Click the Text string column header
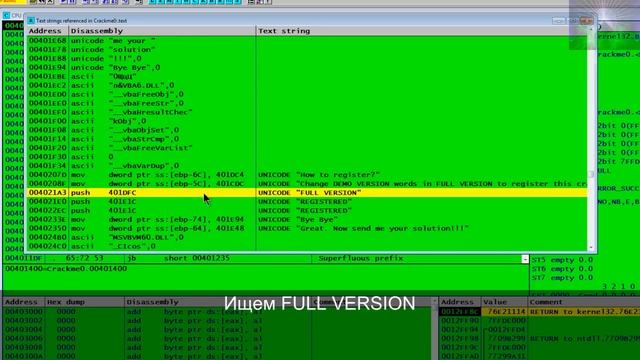This screenshot has height=360, width=640. (422, 31)
